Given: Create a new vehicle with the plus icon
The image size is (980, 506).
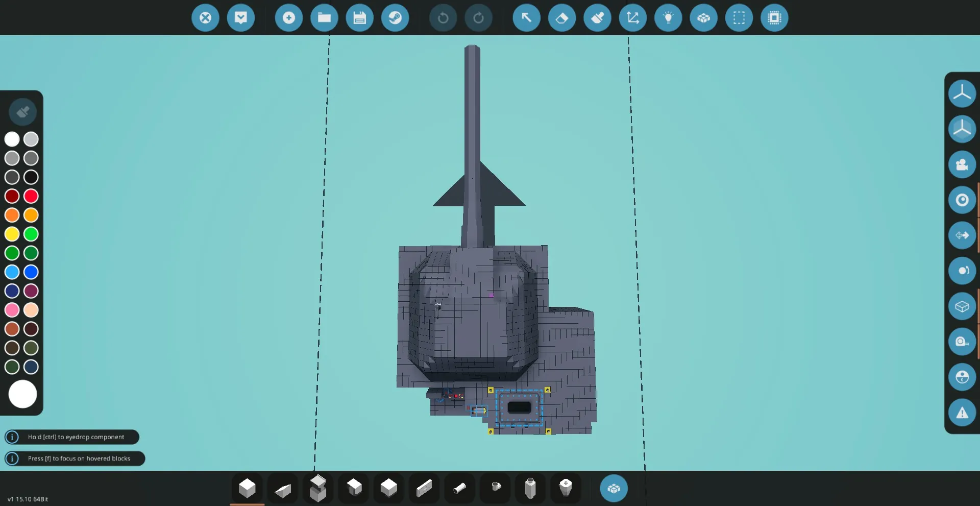Looking at the screenshot, I should pyautogui.click(x=288, y=18).
